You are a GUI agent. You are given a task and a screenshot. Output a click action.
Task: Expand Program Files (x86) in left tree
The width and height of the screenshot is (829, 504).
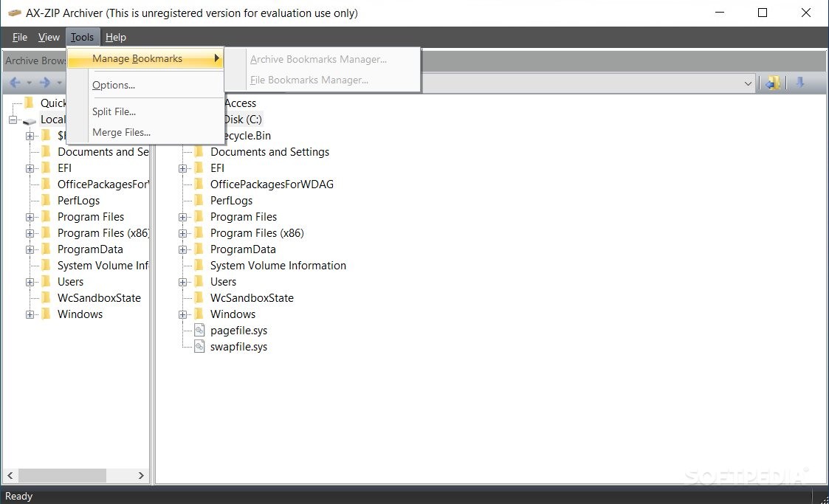(x=30, y=233)
